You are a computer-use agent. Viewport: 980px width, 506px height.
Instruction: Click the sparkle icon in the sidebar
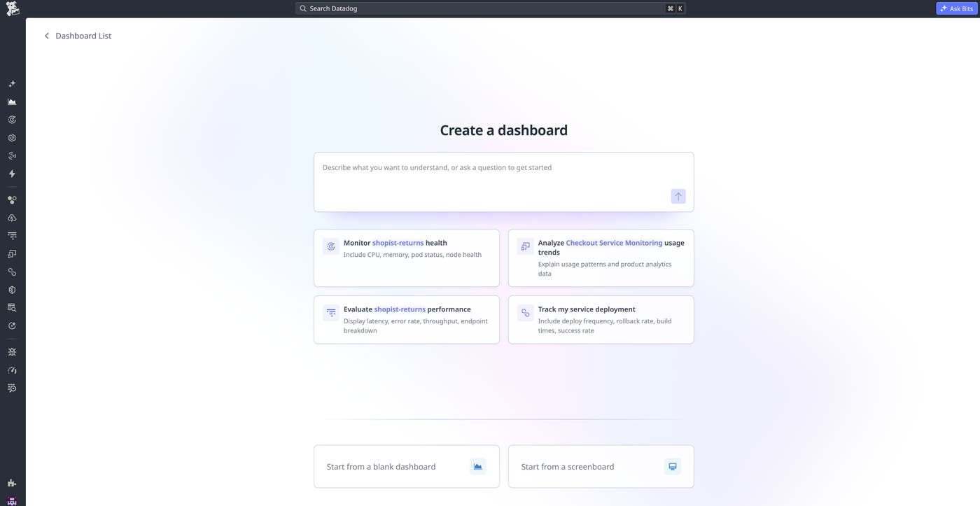pos(12,84)
